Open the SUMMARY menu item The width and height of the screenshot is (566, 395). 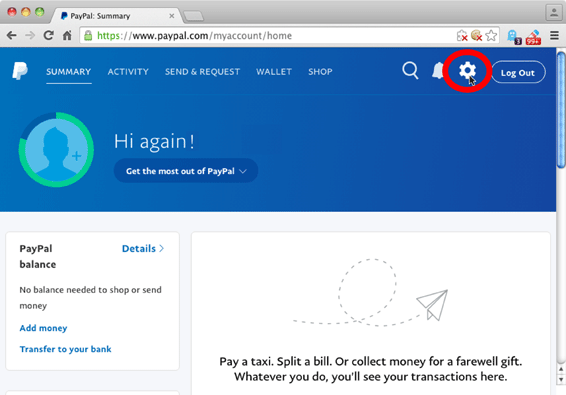[x=69, y=72]
